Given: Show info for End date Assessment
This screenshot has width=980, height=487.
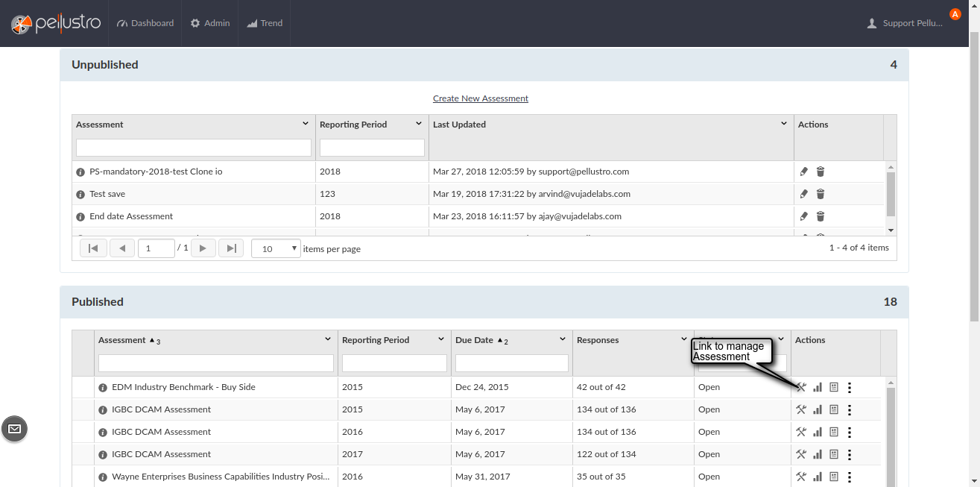Looking at the screenshot, I should pyautogui.click(x=80, y=216).
